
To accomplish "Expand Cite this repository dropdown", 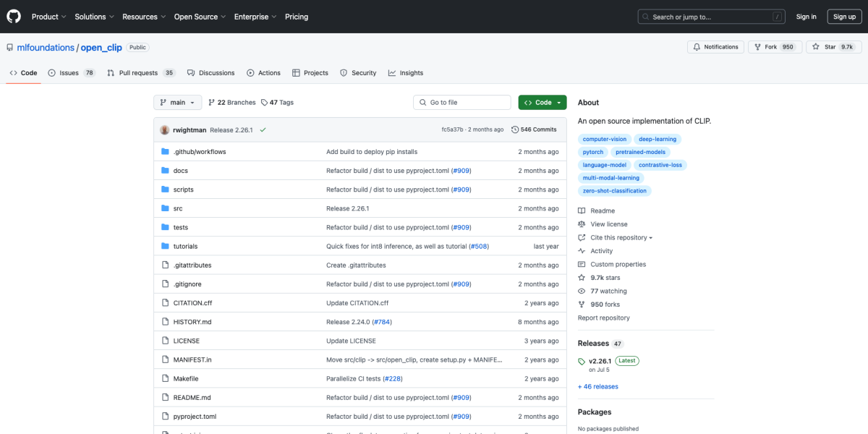I will tap(621, 237).
